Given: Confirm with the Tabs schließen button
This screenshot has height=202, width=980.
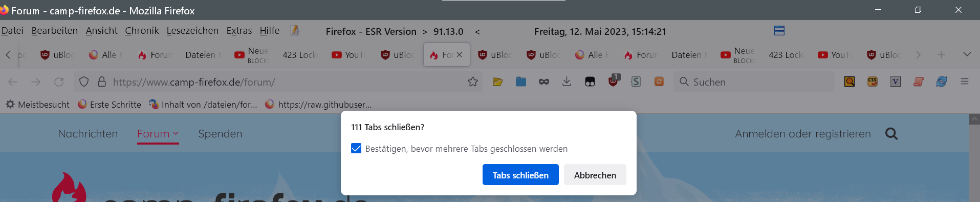Looking at the screenshot, I should click(x=520, y=175).
